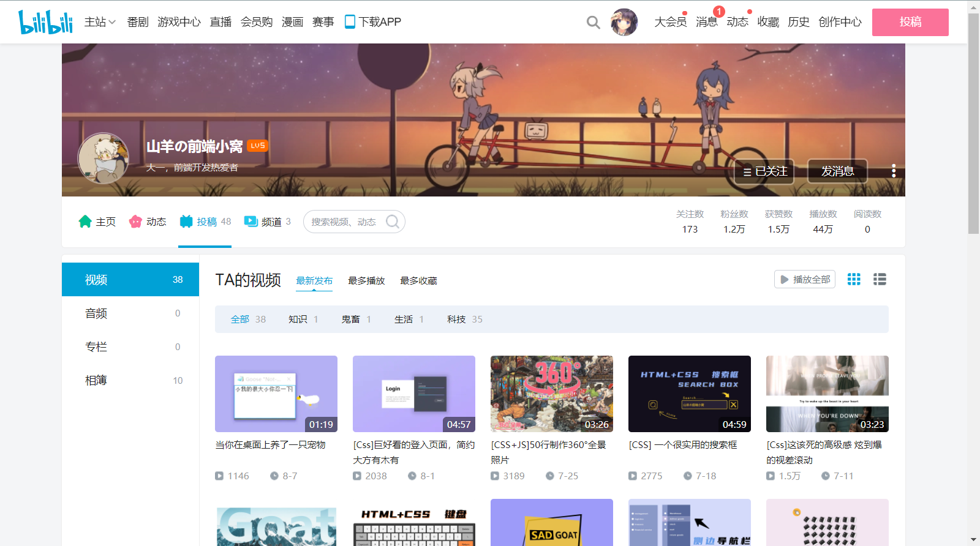Open the 频道 3 tab

(268, 222)
